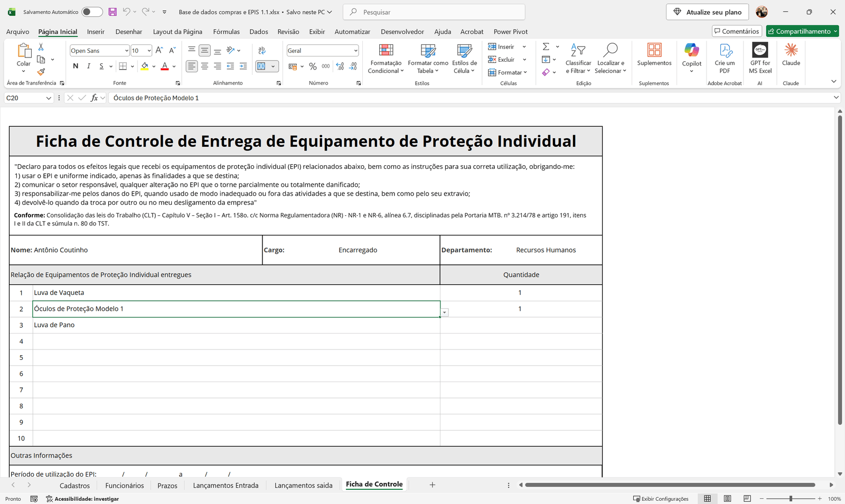Click the AutoSum sigma icon
This screenshot has height=504, width=845.
click(x=546, y=46)
